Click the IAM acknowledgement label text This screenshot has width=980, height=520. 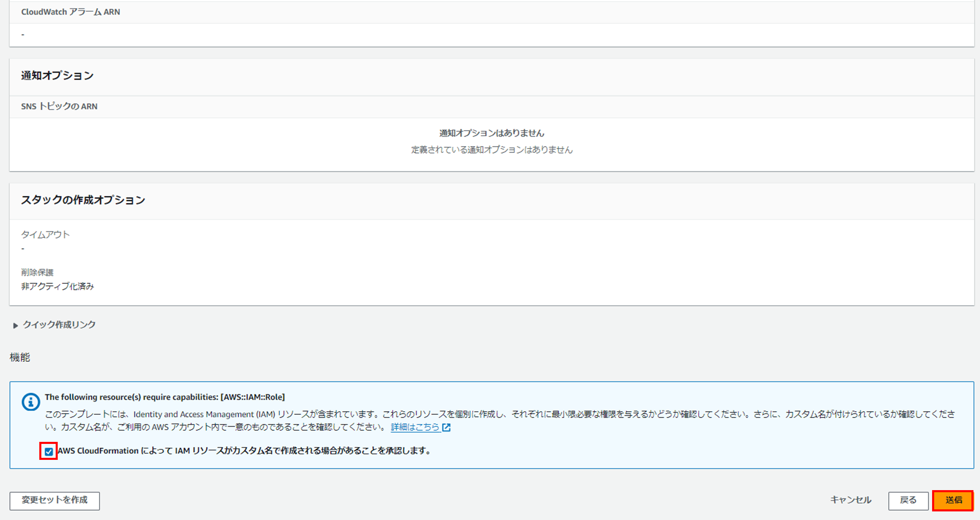click(x=244, y=451)
